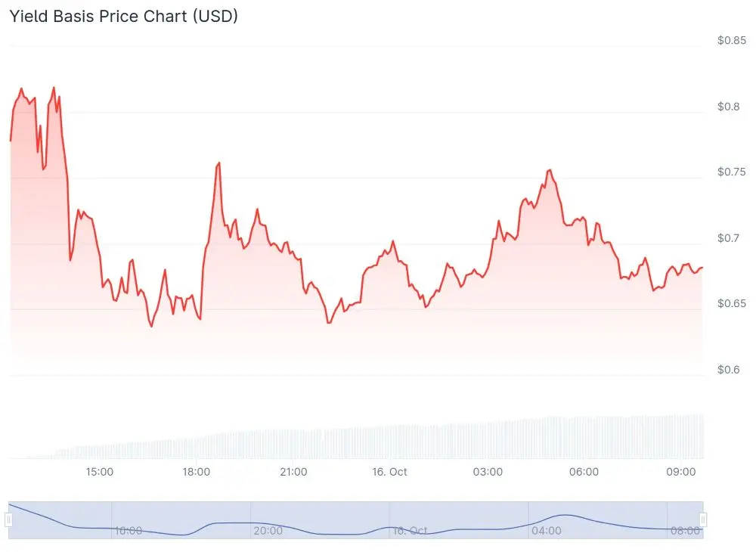Click the $0.7 price axis label
The width and height of the screenshot is (756, 552).
point(729,238)
